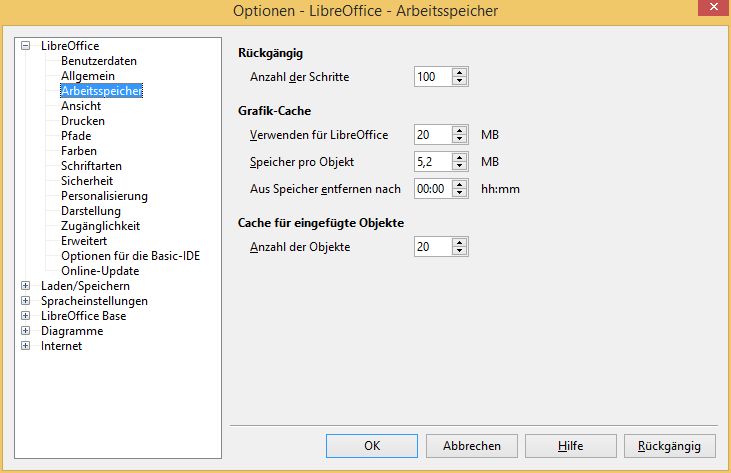Close the Optionen dialog window
Image resolution: width=731 pixels, height=473 pixels.
click(714, 7)
